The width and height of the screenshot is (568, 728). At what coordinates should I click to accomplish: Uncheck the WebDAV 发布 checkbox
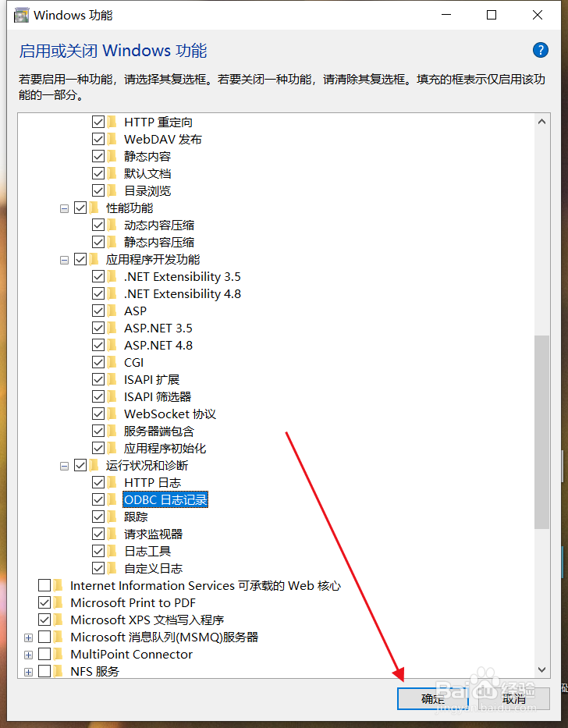[x=98, y=140]
